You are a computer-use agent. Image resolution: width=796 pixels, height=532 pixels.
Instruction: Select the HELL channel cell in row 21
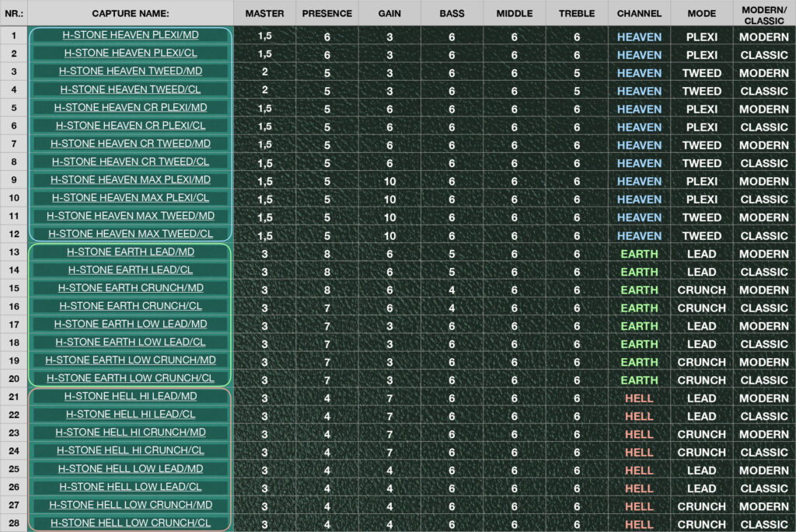(639, 398)
